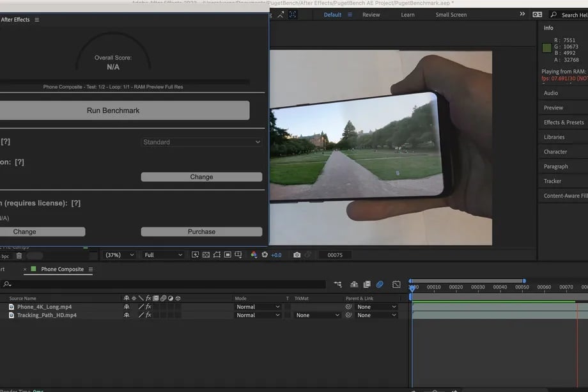
Task: Click the Search Help field
Action: coord(572,15)
